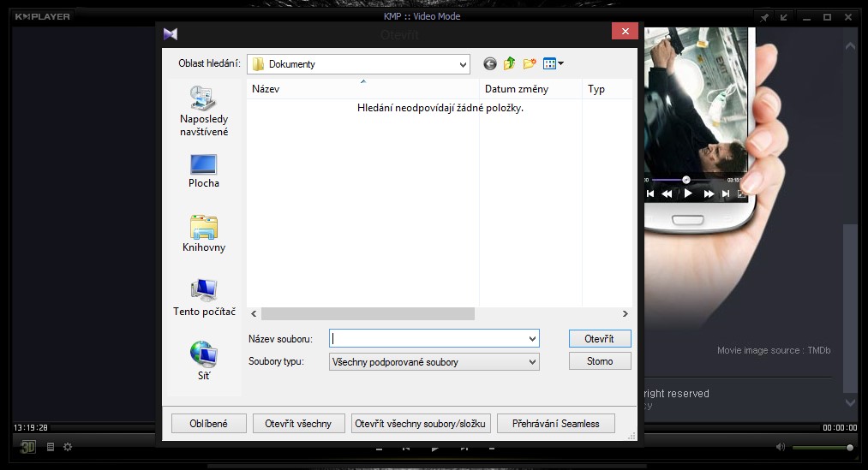Screen dimensions: 868x470
Task: Click the 00:00:00 duration display
Action: [x=840, y=428]
